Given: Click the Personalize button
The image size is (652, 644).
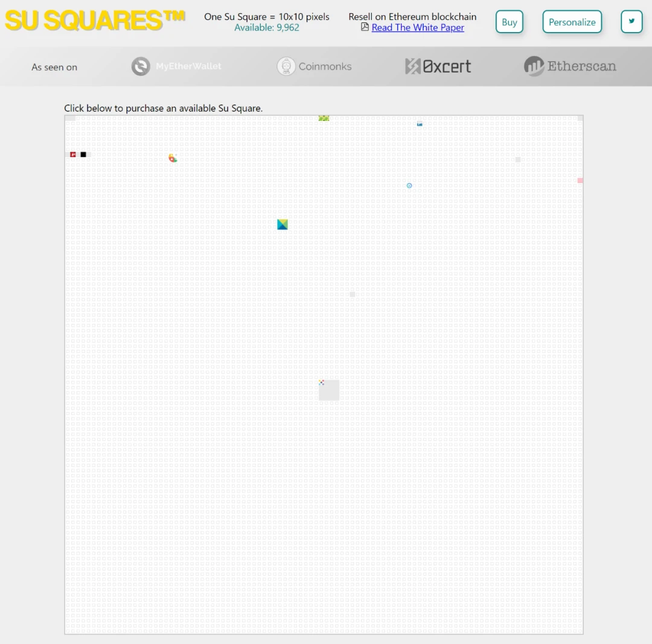Looking at the screenshot, I should tap(572, 22).
